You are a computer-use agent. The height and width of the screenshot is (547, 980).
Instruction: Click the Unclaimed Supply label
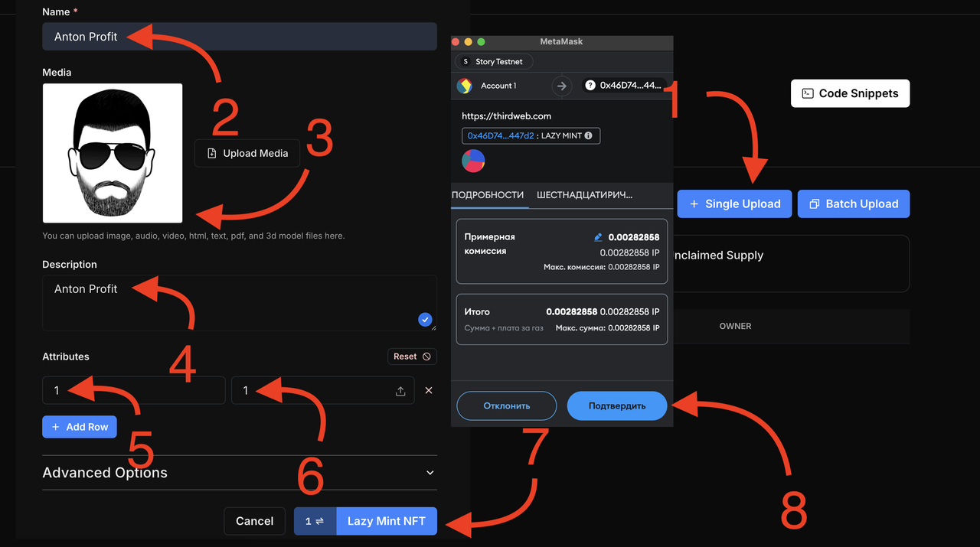[x=717, y=256]
